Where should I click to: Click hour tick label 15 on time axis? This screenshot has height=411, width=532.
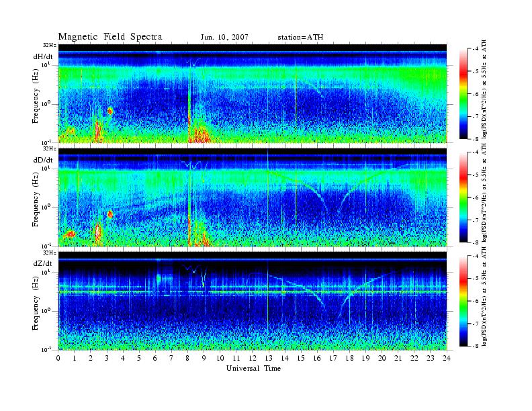(301, 358)
